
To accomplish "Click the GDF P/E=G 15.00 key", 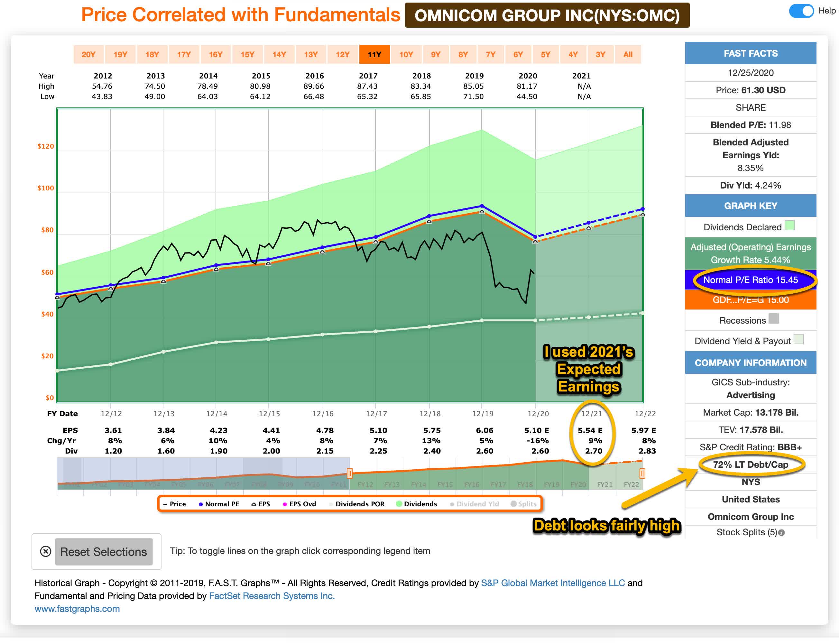I will pyautogui.click(x=751, y=300).
